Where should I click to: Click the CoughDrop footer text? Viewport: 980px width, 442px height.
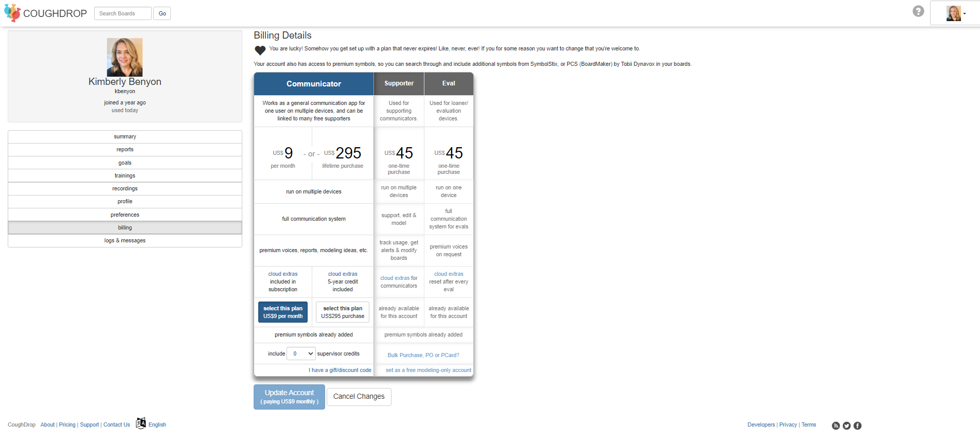tap(22, 425)
